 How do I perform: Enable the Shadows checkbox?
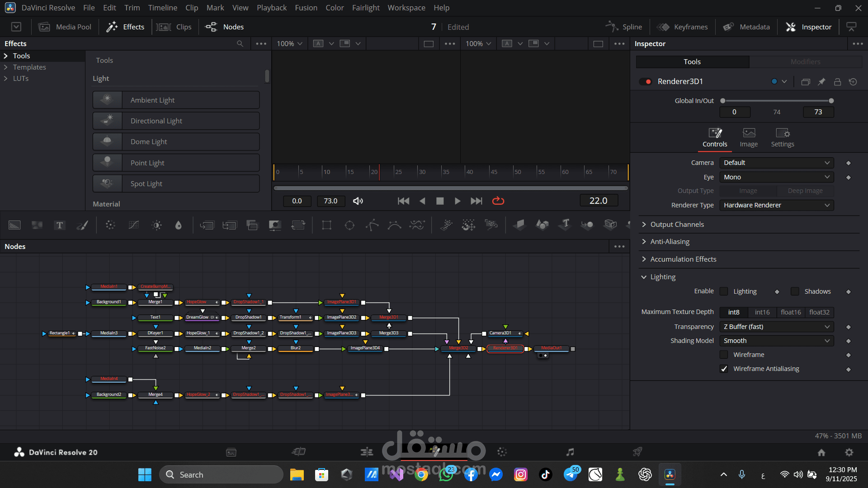[795, 291]
